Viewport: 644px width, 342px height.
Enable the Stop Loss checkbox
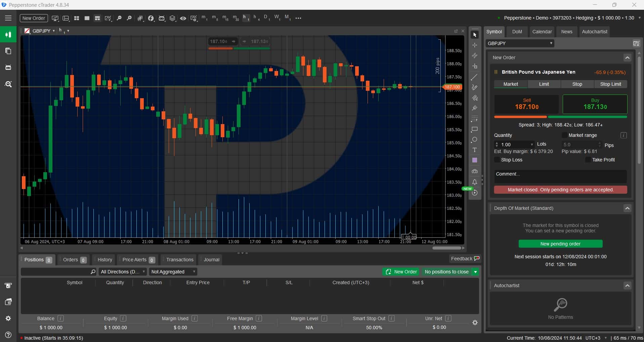click(497, 160)
